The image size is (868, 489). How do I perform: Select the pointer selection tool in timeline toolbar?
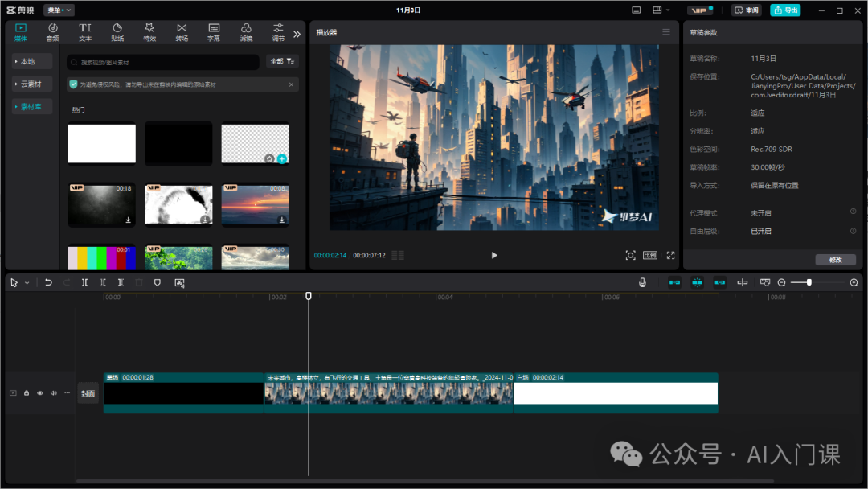tap(14, 282)
